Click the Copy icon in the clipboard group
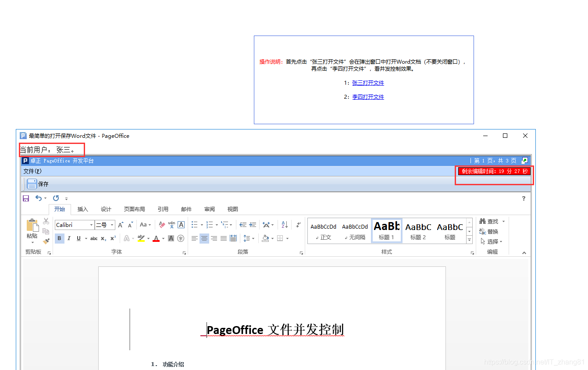Viewport: 588px width, 370px height. (x=46, y=231)
